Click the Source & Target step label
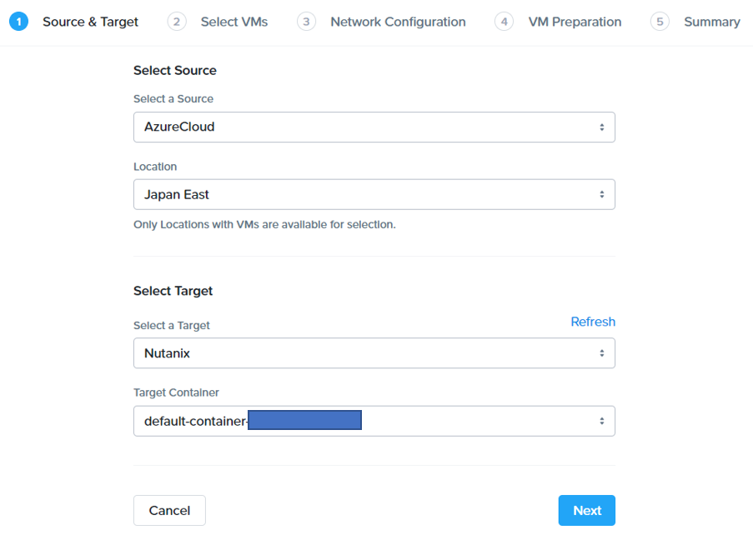 pyautogui.click(x=90, y=22)
